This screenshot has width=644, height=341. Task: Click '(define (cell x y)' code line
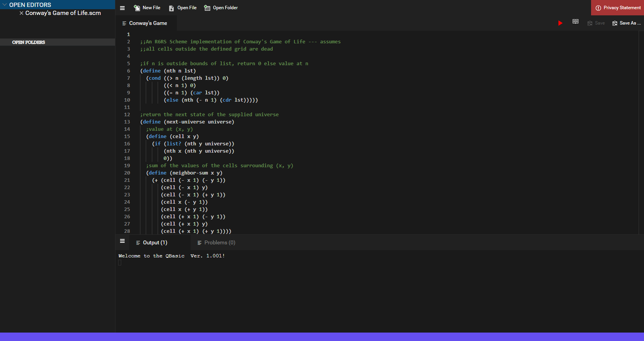(x=172, y=137)
